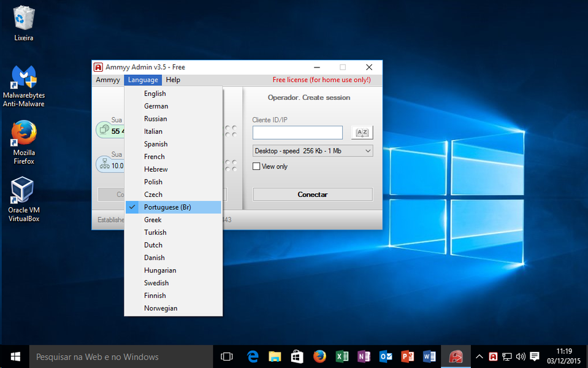
Task: Choose English from the Language menu
Action: (x=155, y=94)
